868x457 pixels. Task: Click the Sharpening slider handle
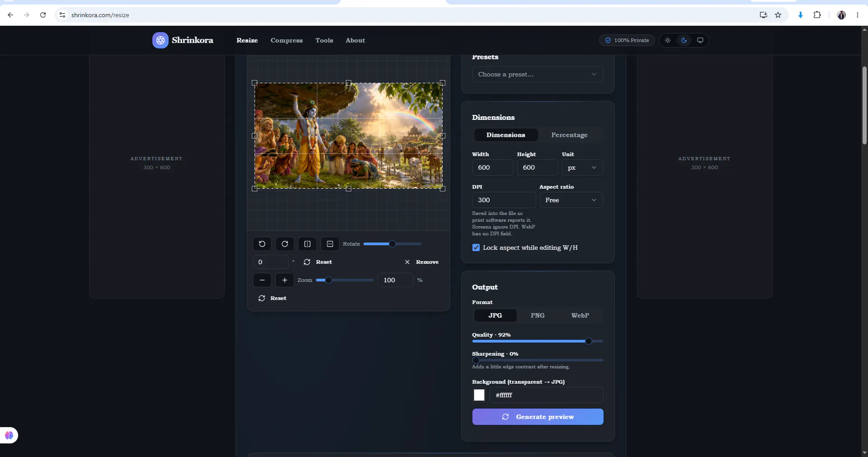click(476, 360)
